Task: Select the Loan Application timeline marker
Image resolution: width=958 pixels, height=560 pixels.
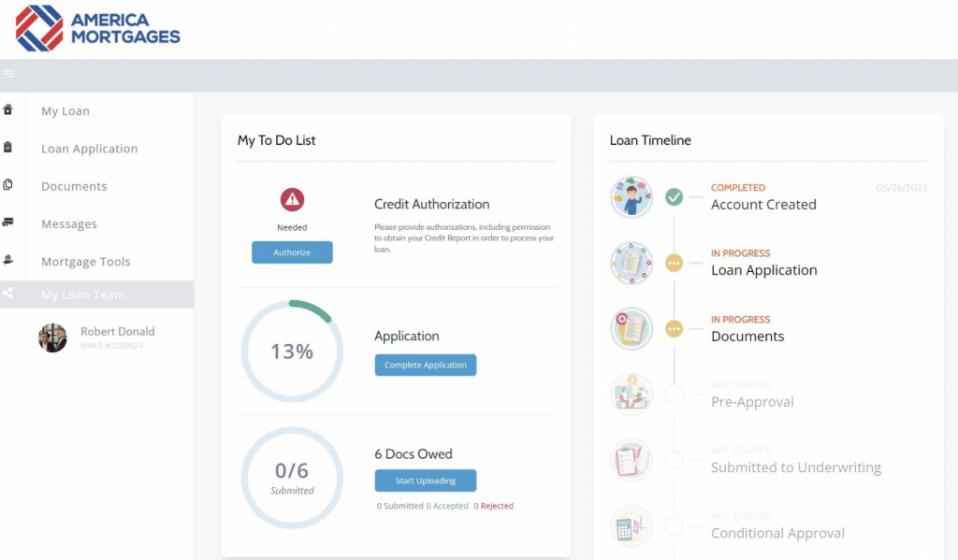Action: pyautogui.click(x=674, y=264)
